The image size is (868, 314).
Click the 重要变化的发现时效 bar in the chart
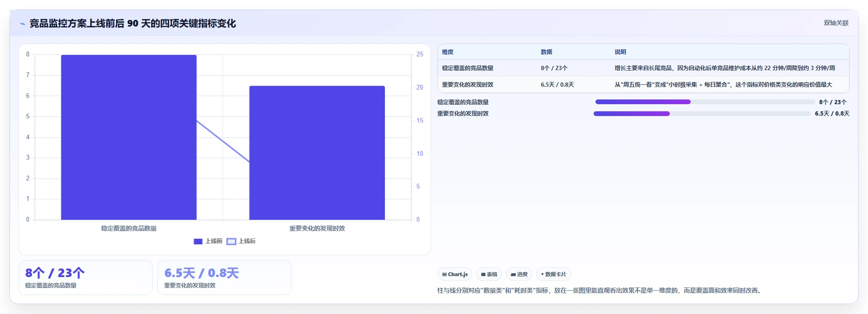[317, 153]
